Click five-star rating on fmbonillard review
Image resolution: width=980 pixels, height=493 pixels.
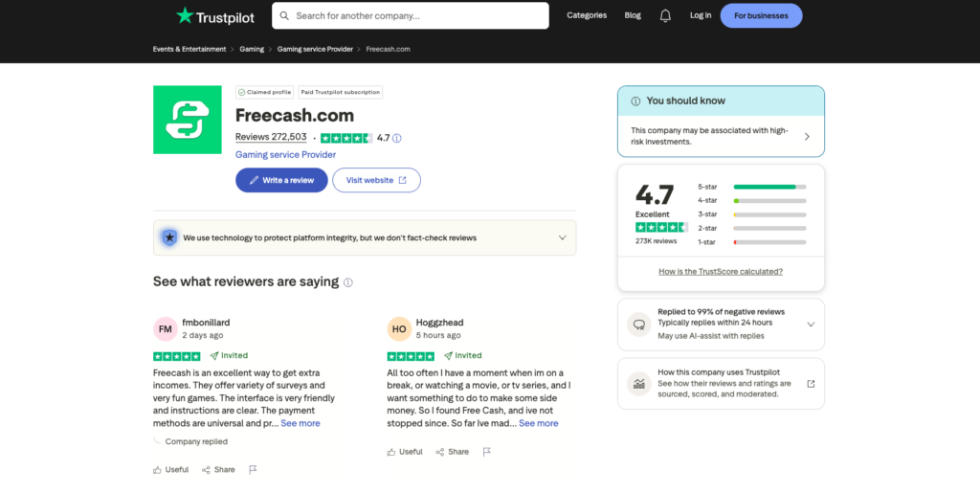pyautogui.click(x=177, y=356)
